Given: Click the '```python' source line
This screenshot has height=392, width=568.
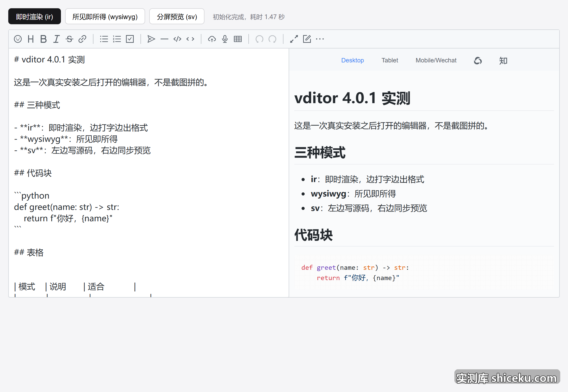Looking at the screenshot, I should pos(31,196).
